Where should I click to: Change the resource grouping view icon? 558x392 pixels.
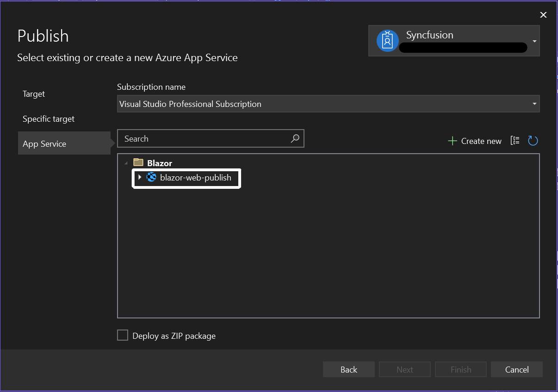pos(515,140)
